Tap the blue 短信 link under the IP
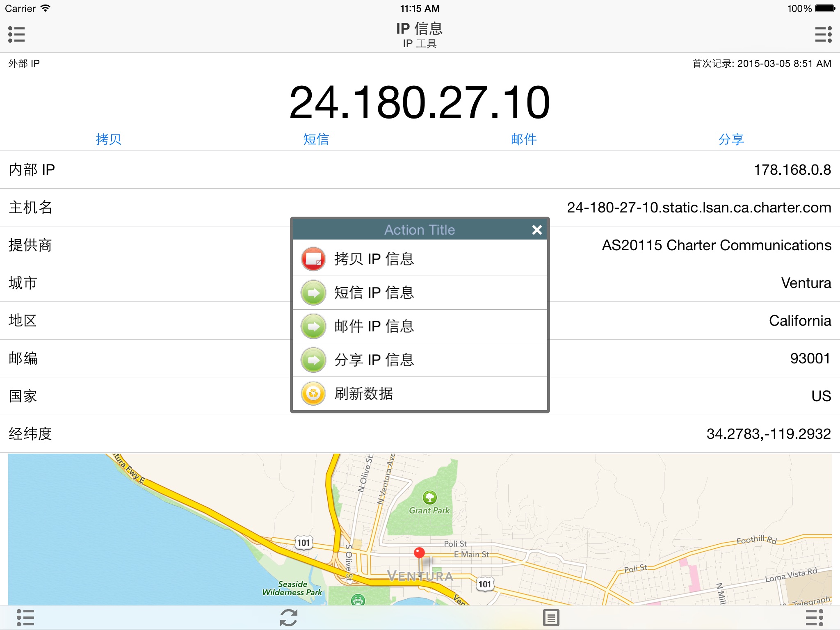 point(316,139)
